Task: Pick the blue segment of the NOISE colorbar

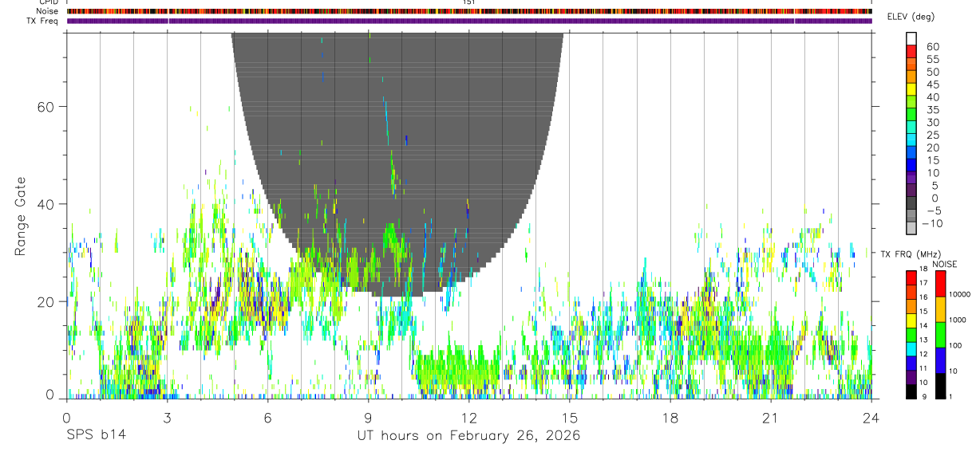Action: (940, 360)
